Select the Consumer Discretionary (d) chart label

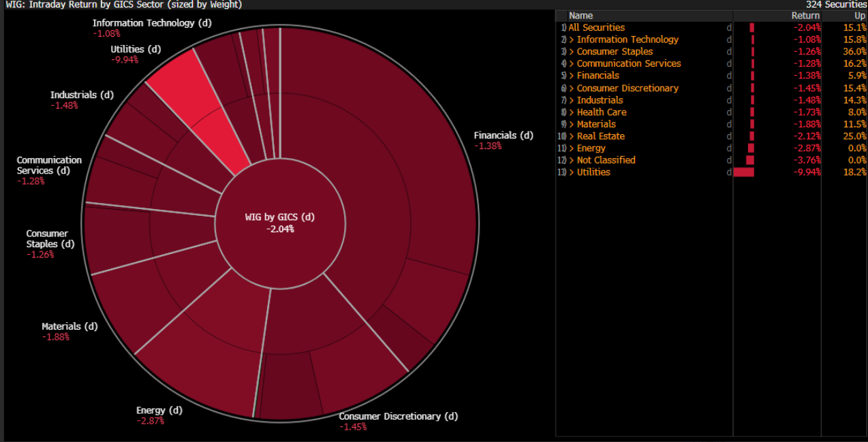[398, 416]
